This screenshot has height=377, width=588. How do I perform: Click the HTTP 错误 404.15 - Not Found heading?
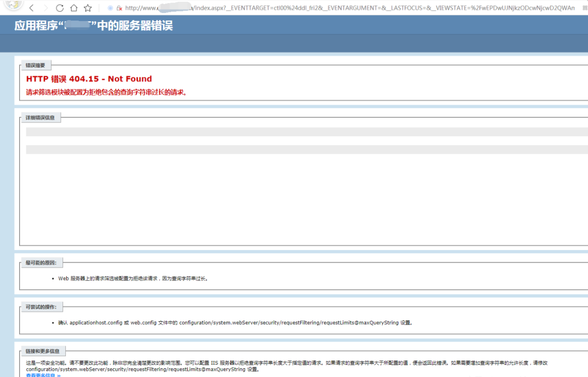(89, 79)
